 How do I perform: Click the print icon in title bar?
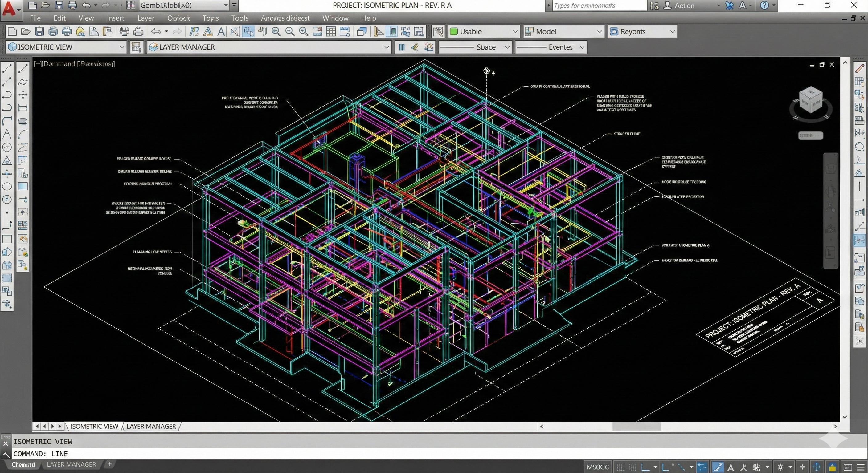(x=72, y=5)
